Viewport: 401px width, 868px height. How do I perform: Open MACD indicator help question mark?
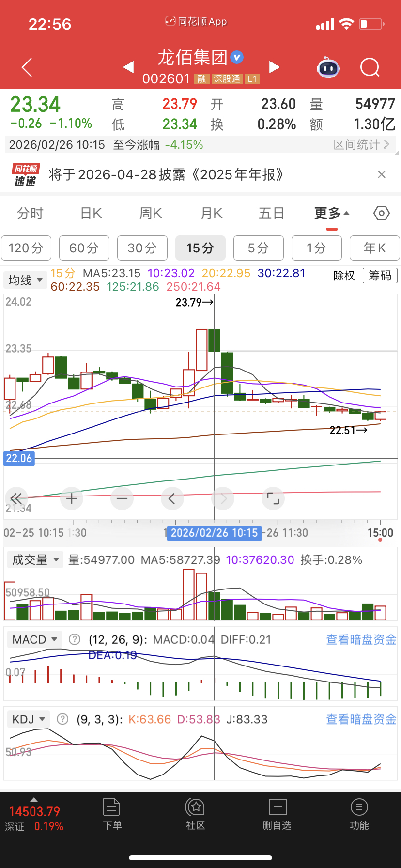pos(75,639)
